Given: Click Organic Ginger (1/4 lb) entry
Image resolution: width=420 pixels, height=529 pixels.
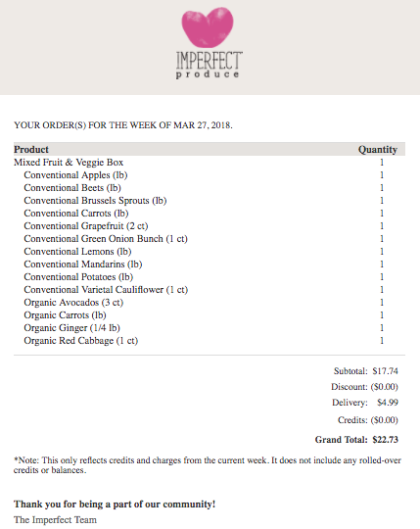Looking at the screenshot, I should click(71, 328).
